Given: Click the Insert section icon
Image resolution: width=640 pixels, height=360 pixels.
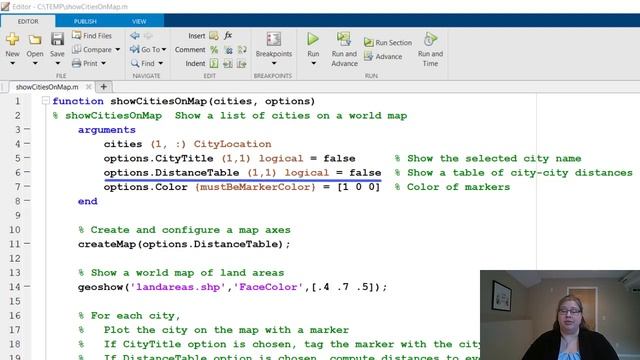Looking at the screenshot, I should tap(214, 36).
